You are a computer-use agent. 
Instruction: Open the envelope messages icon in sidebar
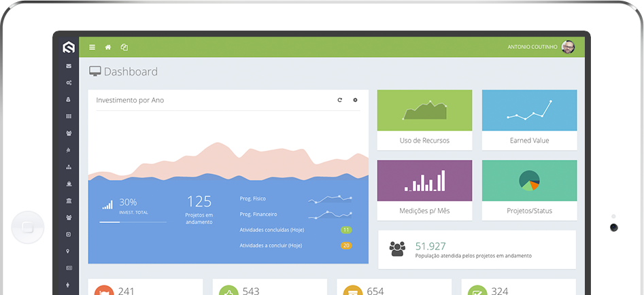69,66
